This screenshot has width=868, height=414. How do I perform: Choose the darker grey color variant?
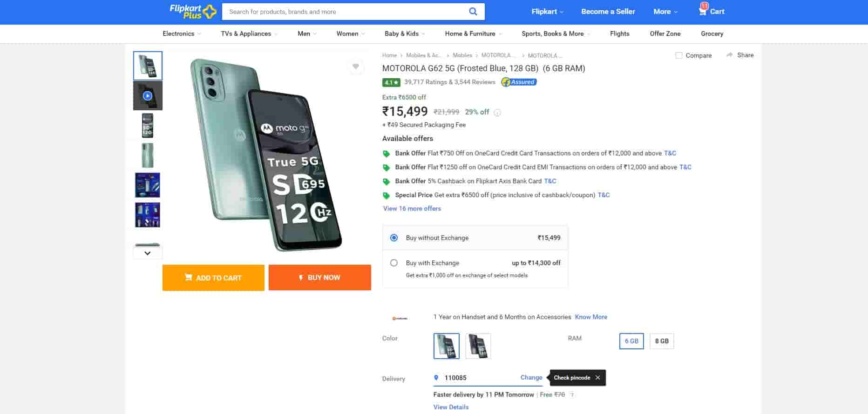coord(478,346)
